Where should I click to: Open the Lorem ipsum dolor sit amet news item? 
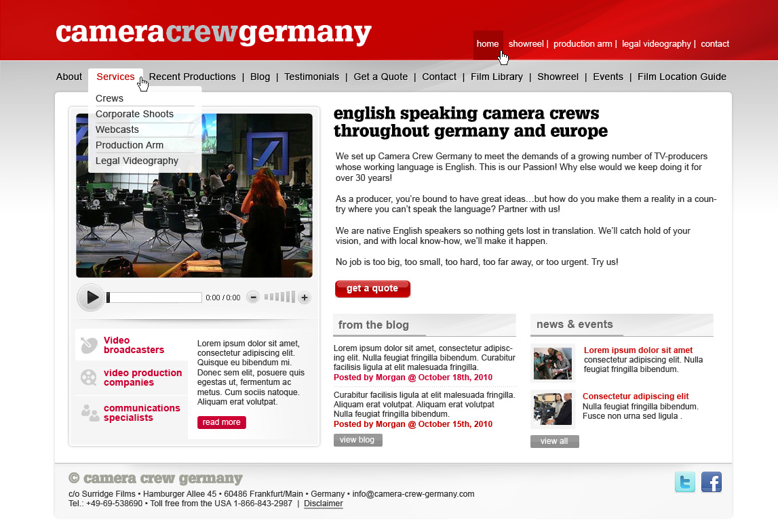click(638, 350)
